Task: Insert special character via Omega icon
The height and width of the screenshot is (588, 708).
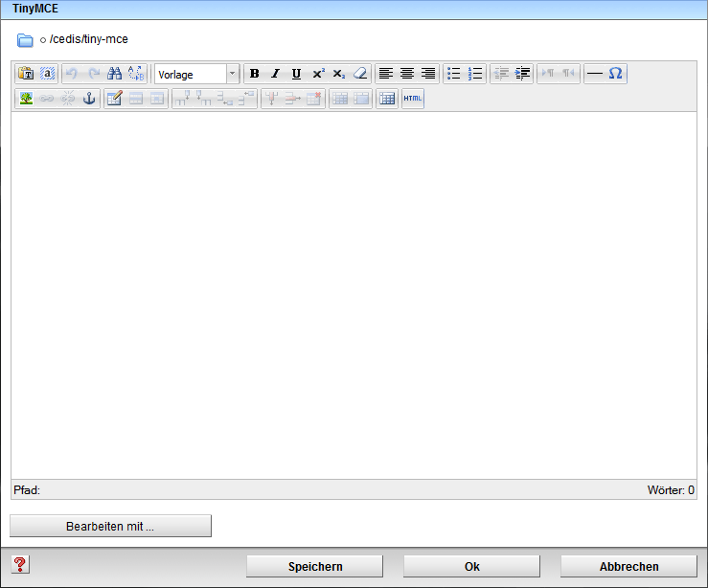Action: pyautogui.click(x=615, y=74)
